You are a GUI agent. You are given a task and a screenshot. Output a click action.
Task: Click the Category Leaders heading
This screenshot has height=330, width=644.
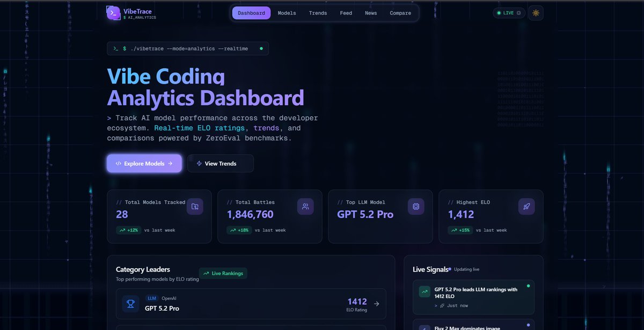point(143,269)
